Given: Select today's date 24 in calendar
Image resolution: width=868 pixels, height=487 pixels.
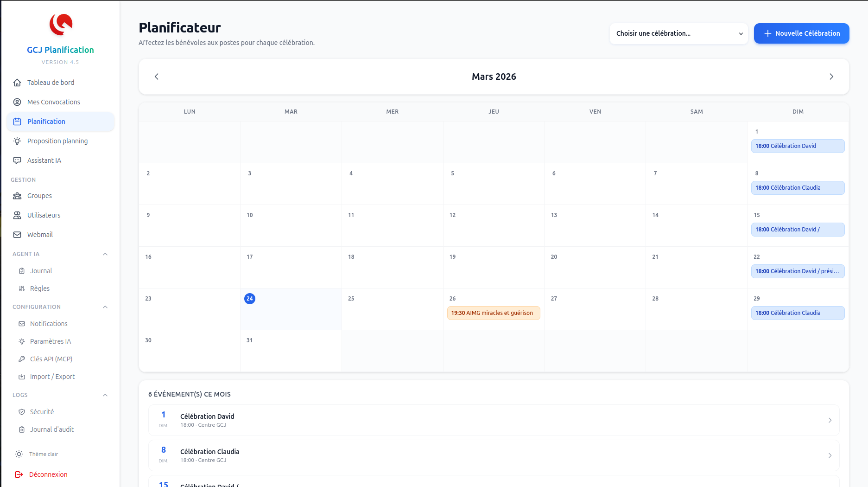Looking at the screenshot, I should [250, 299].
